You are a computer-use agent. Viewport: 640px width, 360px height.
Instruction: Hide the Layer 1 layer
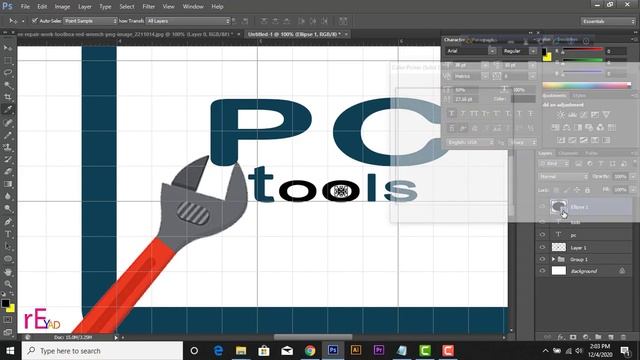[x=542, y=247]
